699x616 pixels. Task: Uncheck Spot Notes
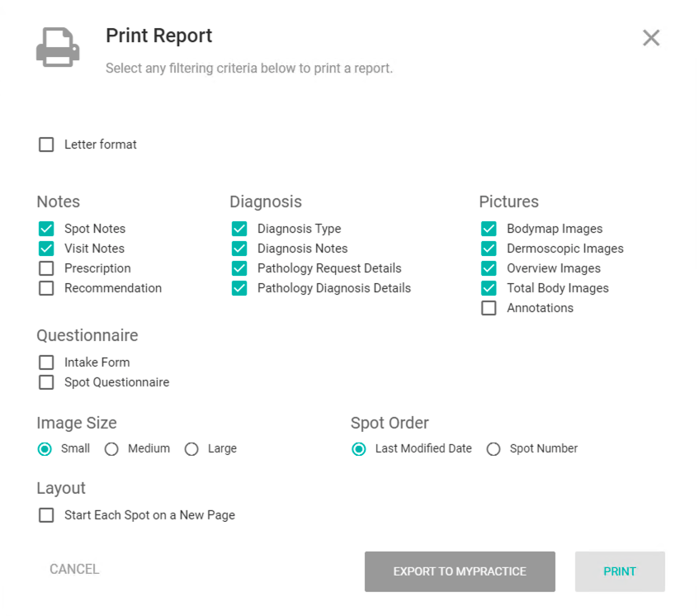46,229
